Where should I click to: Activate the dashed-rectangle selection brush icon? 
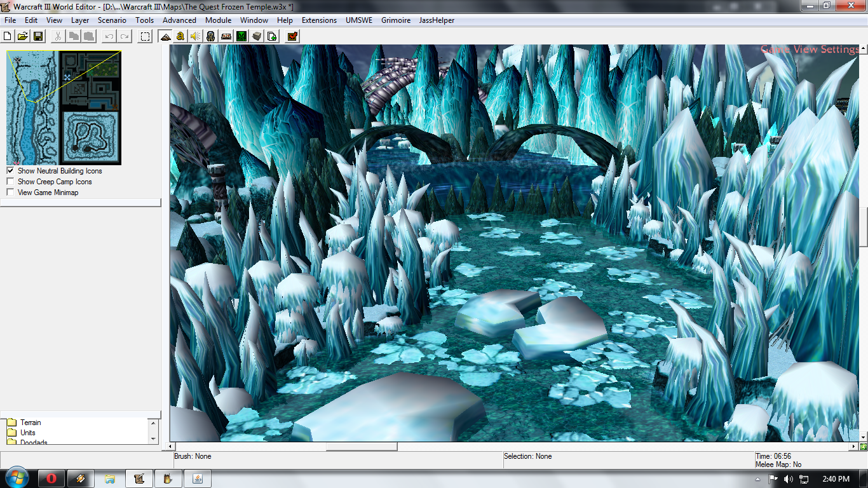146,36
